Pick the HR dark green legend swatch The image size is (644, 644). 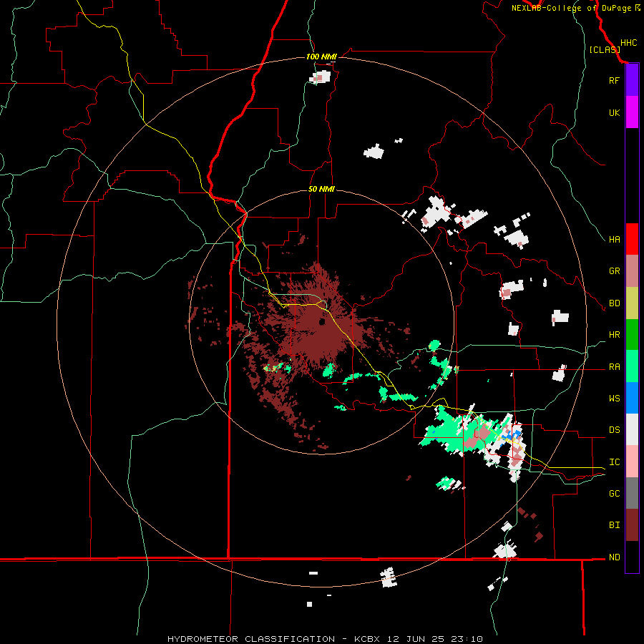pos(632,335)
